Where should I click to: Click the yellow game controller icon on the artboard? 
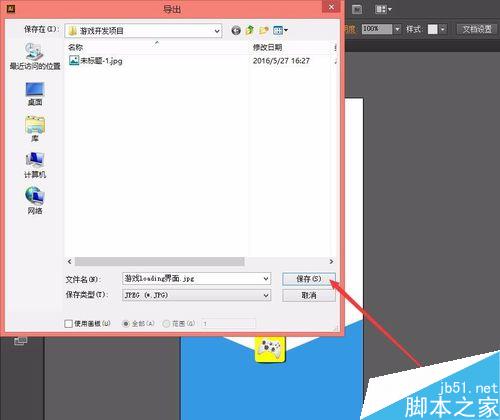coord(271,349)
